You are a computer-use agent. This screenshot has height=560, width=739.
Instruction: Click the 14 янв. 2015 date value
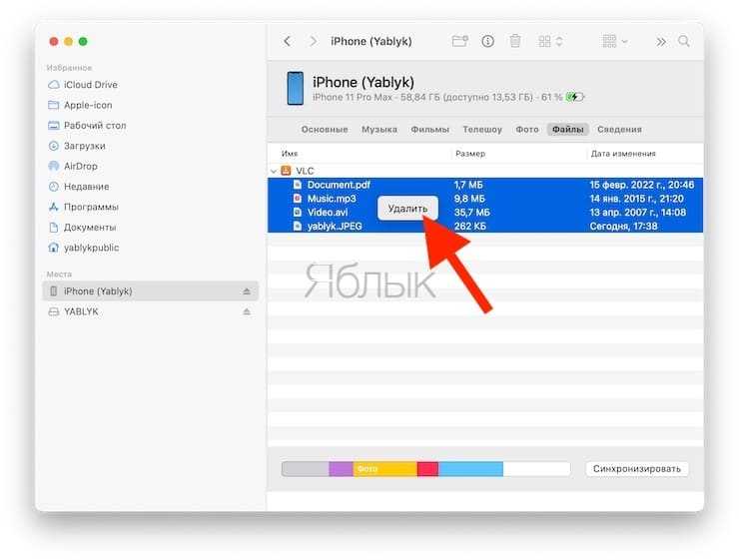(x=636, y=199)
